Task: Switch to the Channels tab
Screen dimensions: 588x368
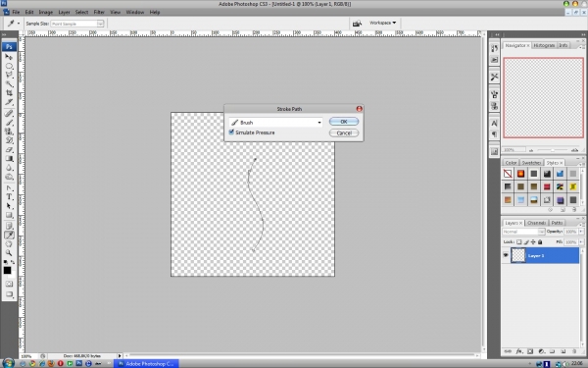Action: [x=536, y=223]
